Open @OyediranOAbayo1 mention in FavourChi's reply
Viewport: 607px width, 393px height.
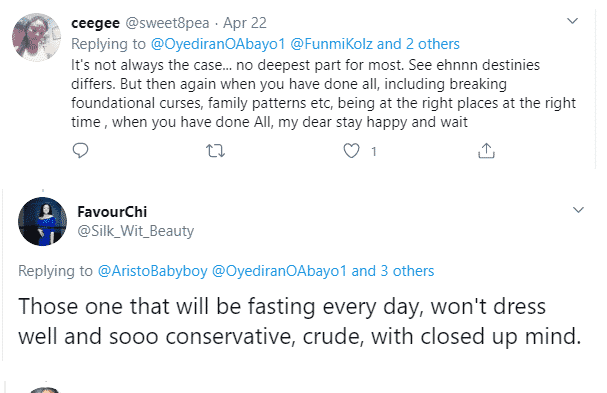click(x=279, y=271)
